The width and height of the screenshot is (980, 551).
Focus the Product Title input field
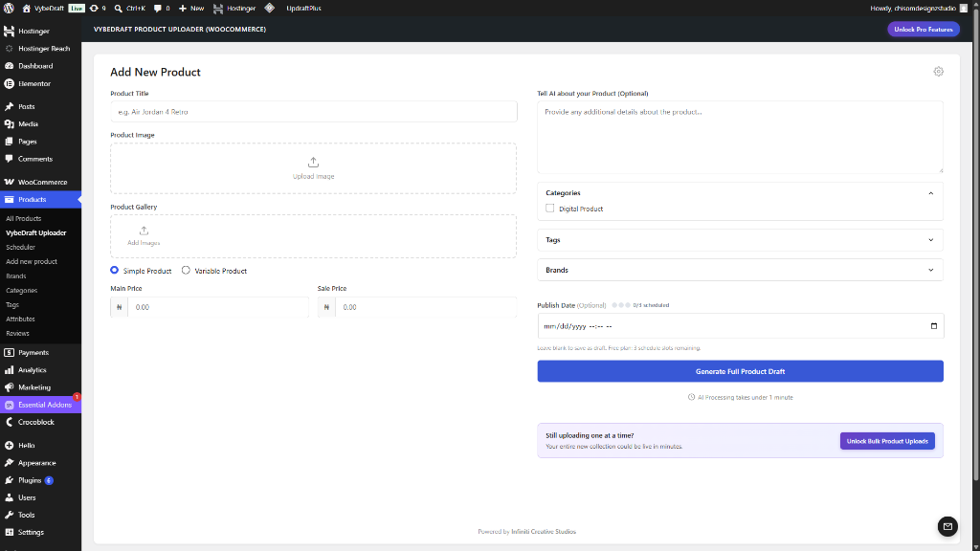pyautogui.click(x=314, y=112)
